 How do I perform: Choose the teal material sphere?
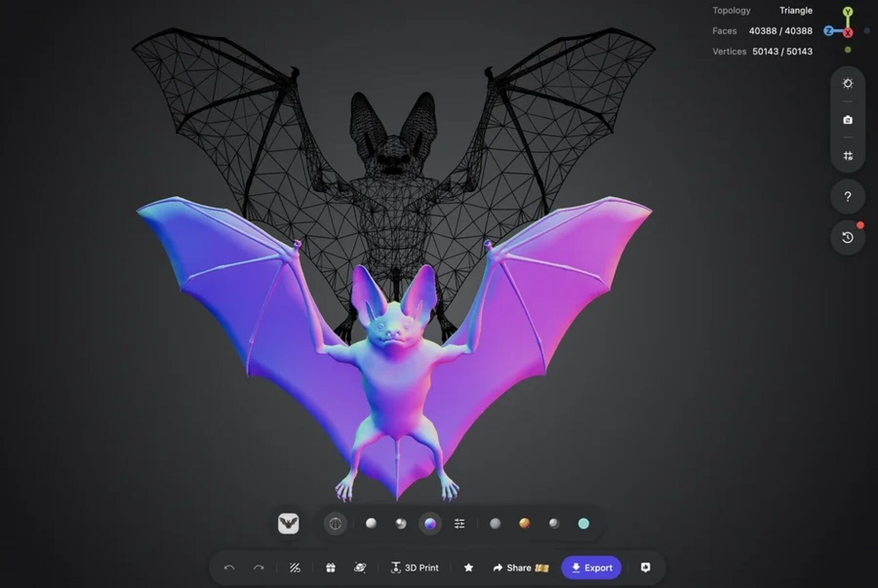tap(583, 524)
